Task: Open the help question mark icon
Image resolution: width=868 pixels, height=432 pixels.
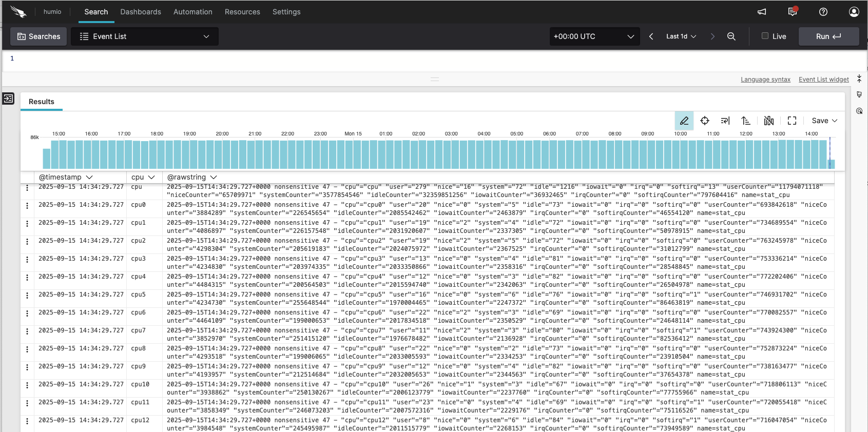Action: tap(823, 12)
